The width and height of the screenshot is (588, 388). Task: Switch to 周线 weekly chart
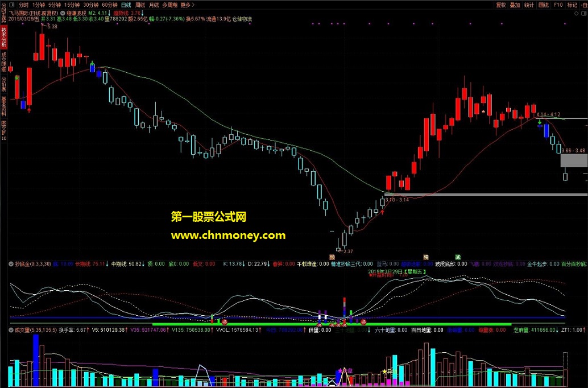pos(140,5)
